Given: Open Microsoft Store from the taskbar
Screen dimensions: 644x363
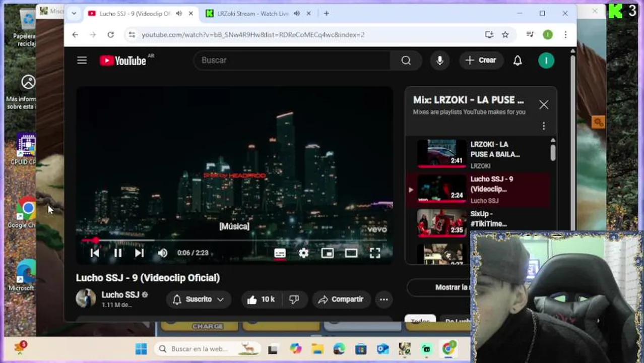Looking at the screenshot, I should pos(361,349).
